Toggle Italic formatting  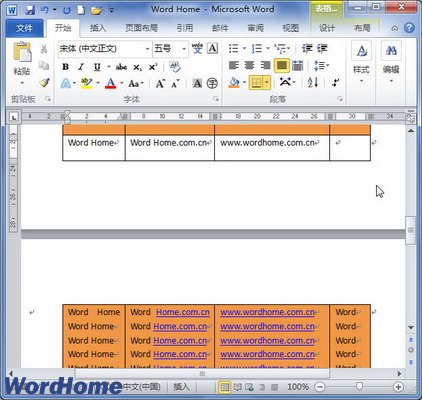[x=81, y=67]
